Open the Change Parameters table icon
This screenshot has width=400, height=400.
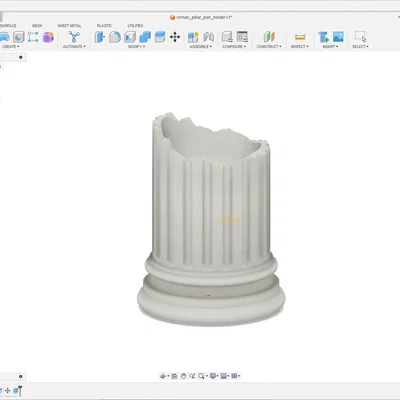(242, 37)
